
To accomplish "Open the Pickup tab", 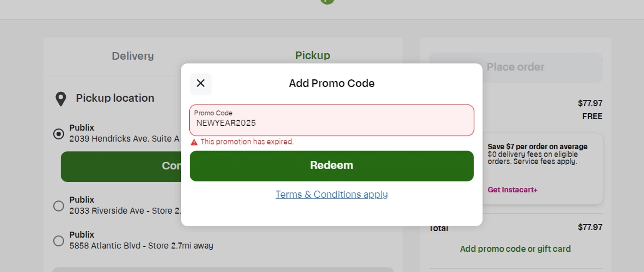I will click(x=313, y=55).
